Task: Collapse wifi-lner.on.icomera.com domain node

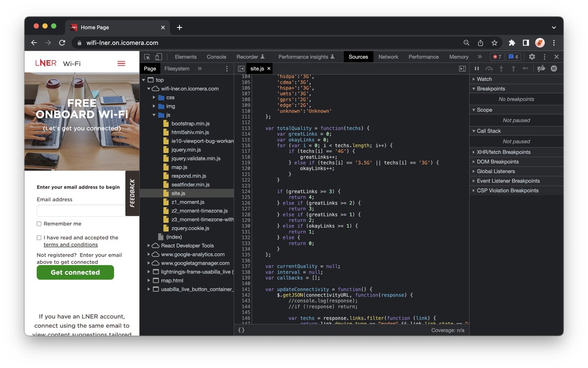Action: [149, 89]
